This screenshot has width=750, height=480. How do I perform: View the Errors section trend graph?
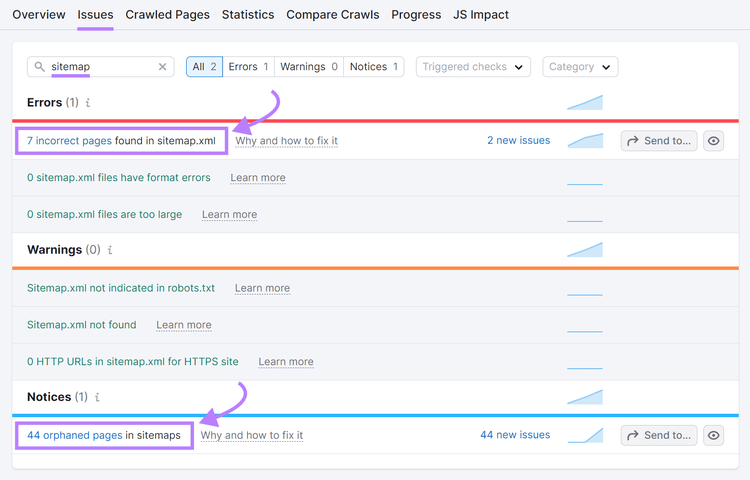pyautogui.click(x=585, y=102)
